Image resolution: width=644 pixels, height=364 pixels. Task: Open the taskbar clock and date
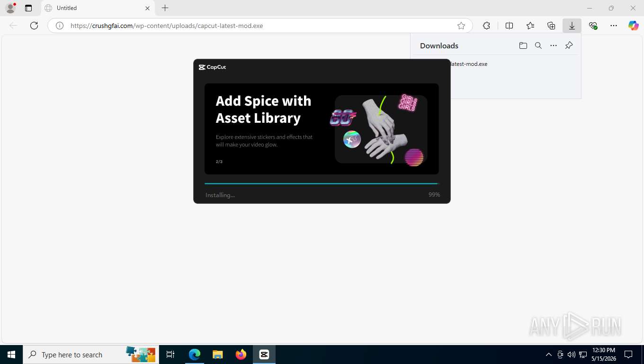604,355
